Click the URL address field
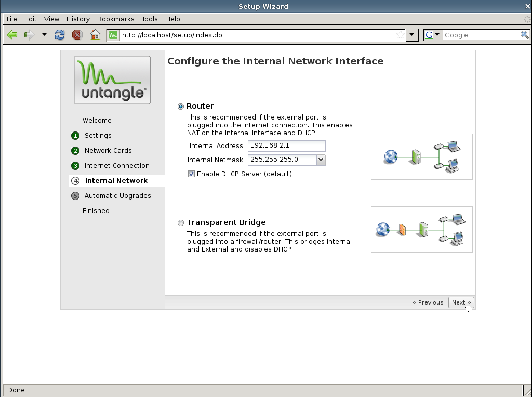The width and height of the screenshot is (532, 397). [x=257, y=35]
